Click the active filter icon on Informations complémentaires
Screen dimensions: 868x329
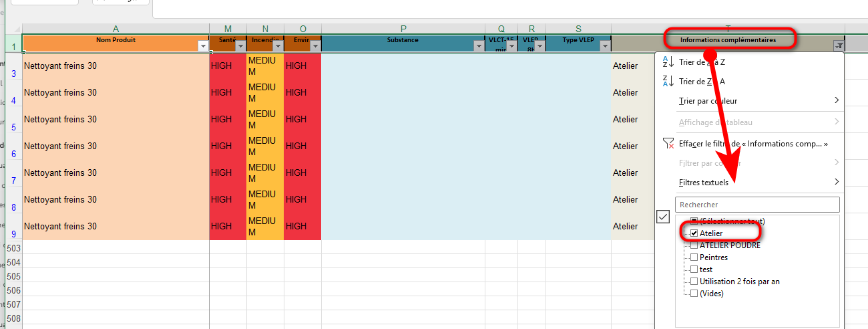click(x=839, y=45)
